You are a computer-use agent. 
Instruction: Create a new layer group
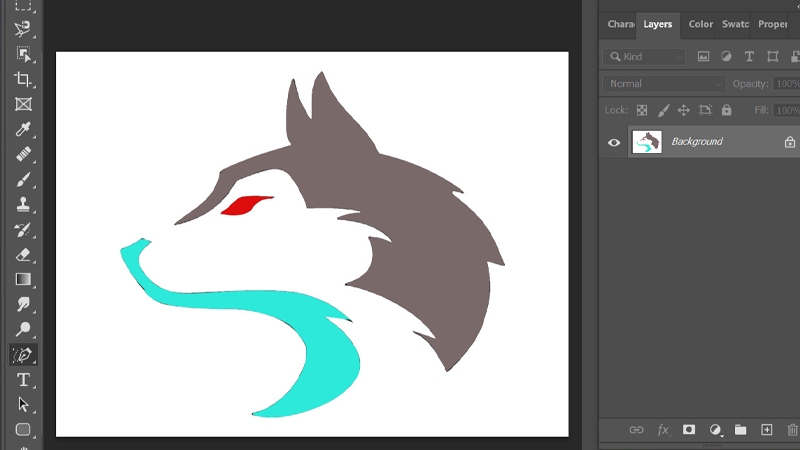pos(740,430)
